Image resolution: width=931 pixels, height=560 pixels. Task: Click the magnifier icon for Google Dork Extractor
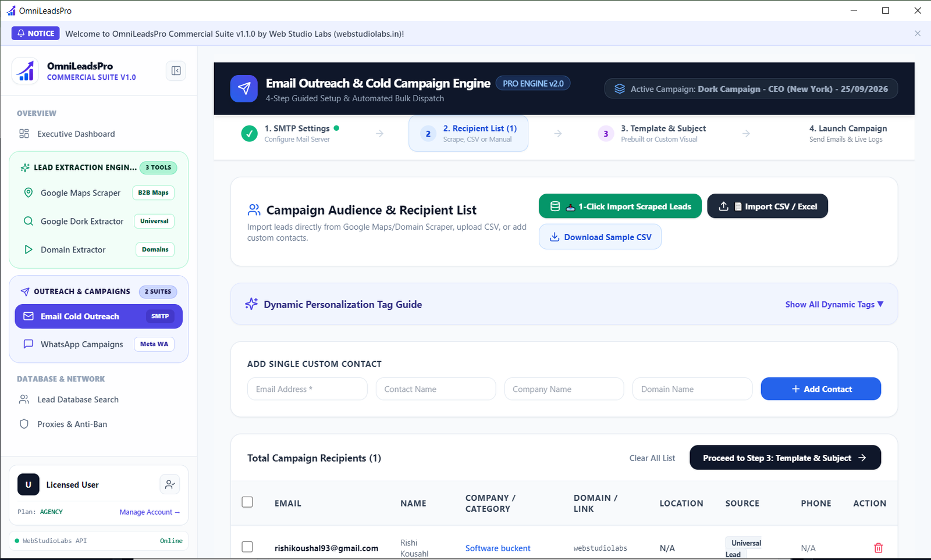point(28,221)
